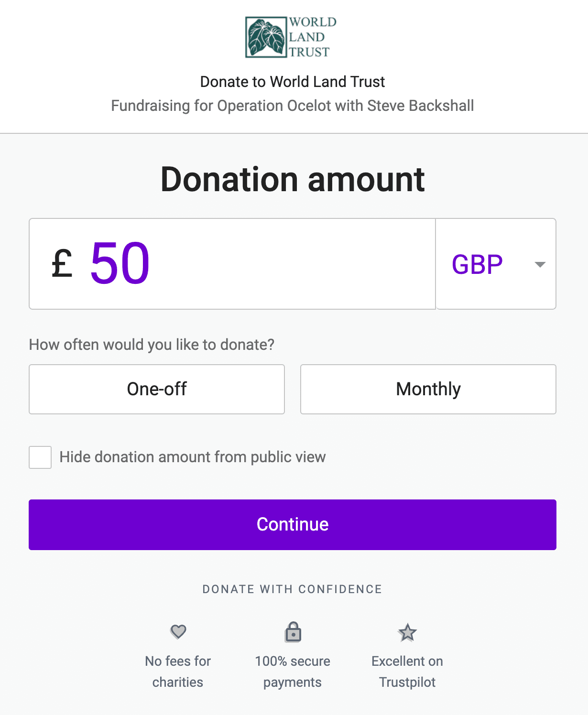Image resolution: width=588 pixels, height=715 pixels.
Task: Click the Trustpilot star icon
Action: pyautogui.click(x=407, y=632)
